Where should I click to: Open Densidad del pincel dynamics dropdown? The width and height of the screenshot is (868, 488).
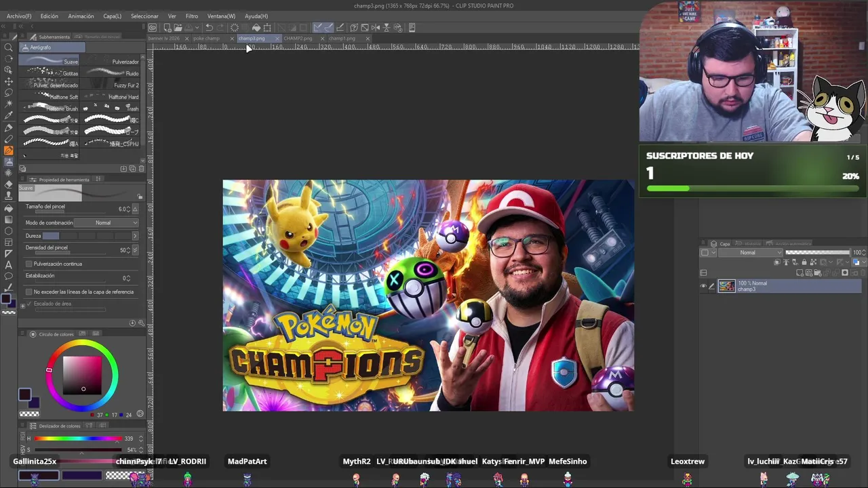(134, 250)
